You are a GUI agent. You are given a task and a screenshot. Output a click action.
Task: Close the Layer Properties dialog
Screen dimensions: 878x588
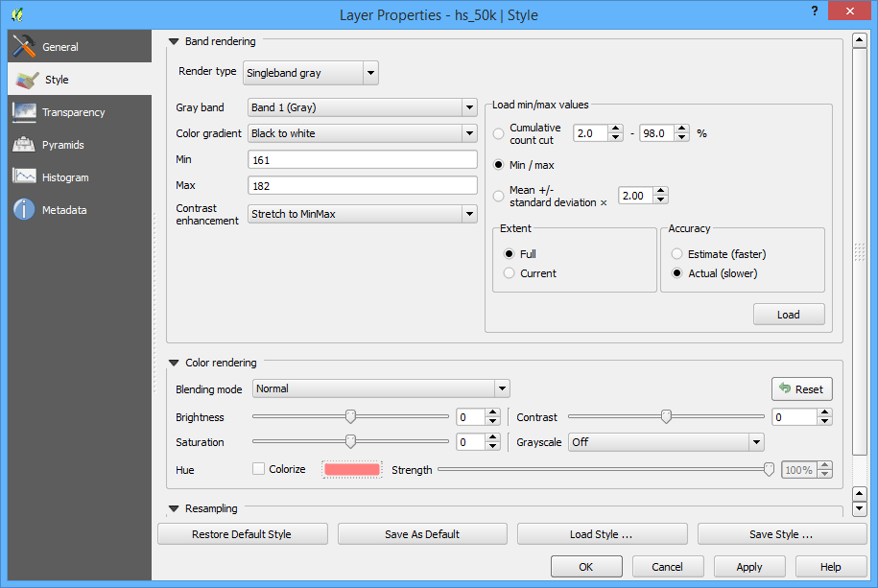tap(849, 12)
